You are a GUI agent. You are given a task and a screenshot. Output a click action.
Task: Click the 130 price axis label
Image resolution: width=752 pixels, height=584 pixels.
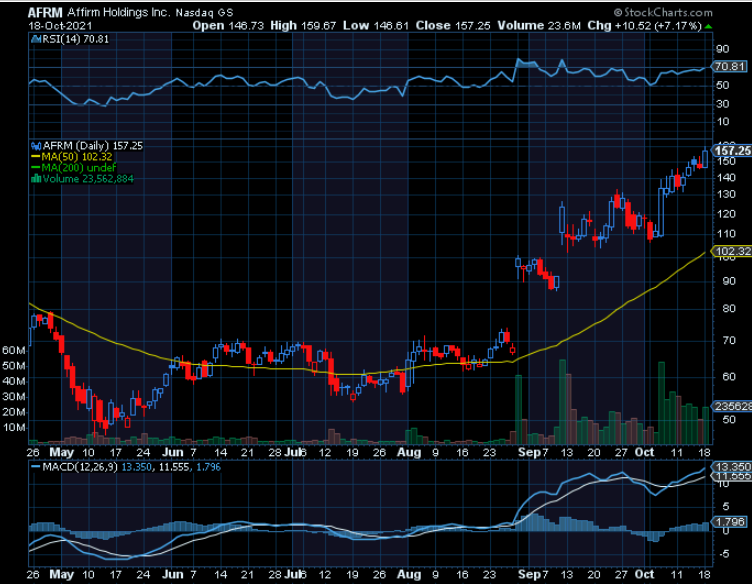pos(726,195)
